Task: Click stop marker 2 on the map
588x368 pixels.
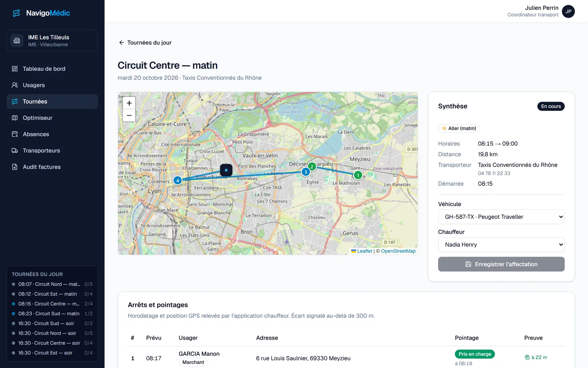Action: [x=312, y=167]
